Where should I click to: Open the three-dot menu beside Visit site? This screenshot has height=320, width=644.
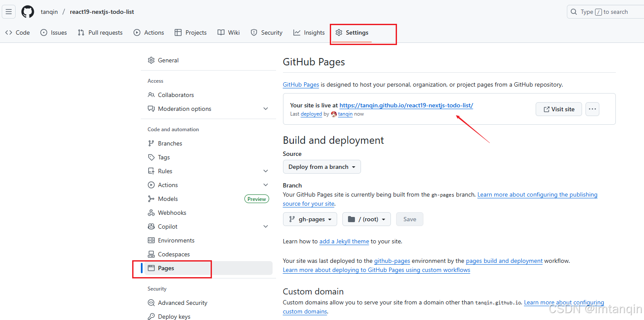coord(592,109)
